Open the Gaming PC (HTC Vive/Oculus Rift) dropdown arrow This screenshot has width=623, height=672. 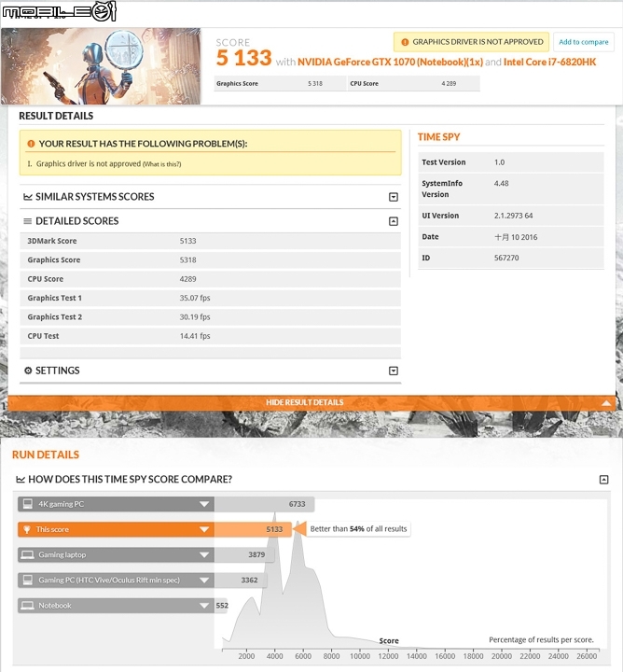click(x=204, y=580)
